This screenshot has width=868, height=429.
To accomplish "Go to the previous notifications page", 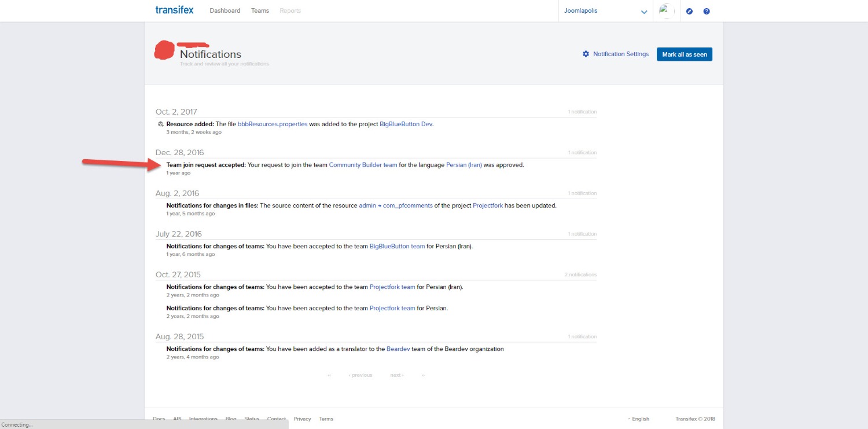I will pos(361,375).
